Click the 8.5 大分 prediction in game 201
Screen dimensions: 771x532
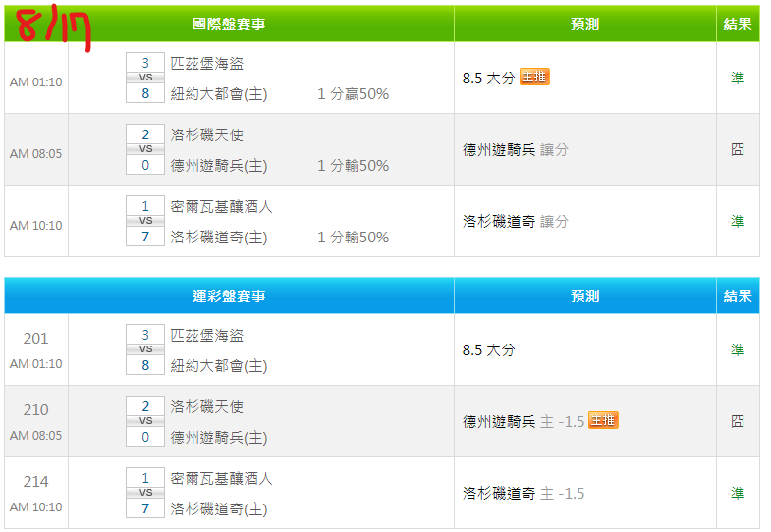[489, 350]
